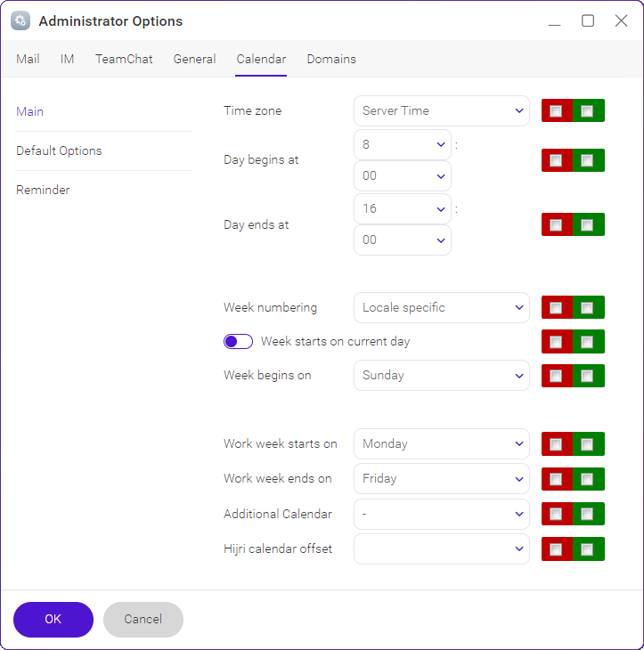Open the Time zone Server Time dropdown
644x650 pixels.
click(x=442, y=111)
